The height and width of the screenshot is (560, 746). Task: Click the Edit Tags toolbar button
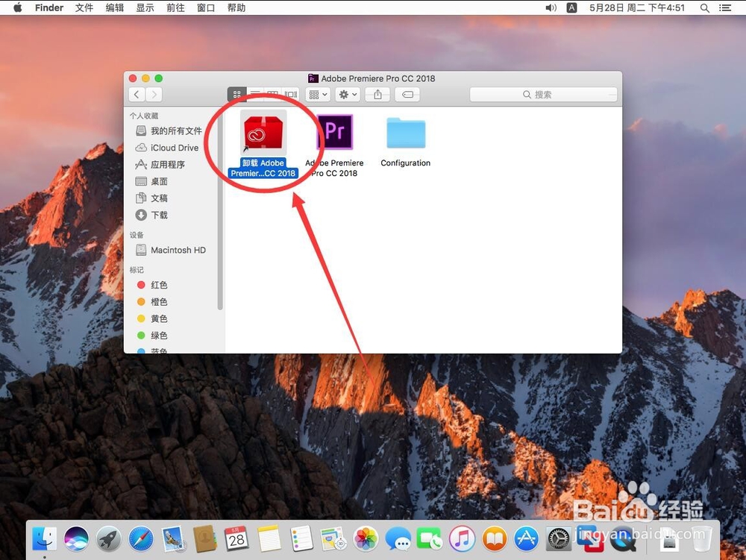coord(408,95)
